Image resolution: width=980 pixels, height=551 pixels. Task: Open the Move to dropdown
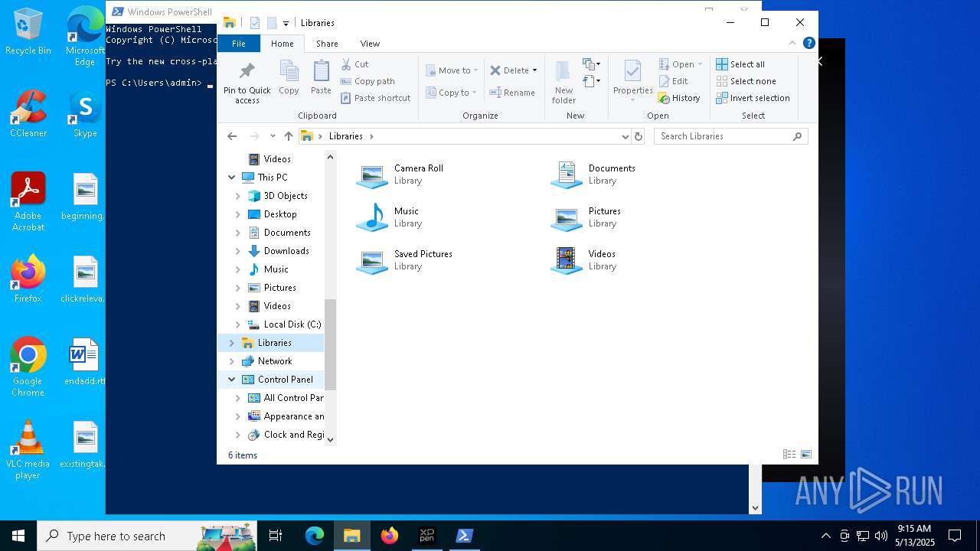452,70
